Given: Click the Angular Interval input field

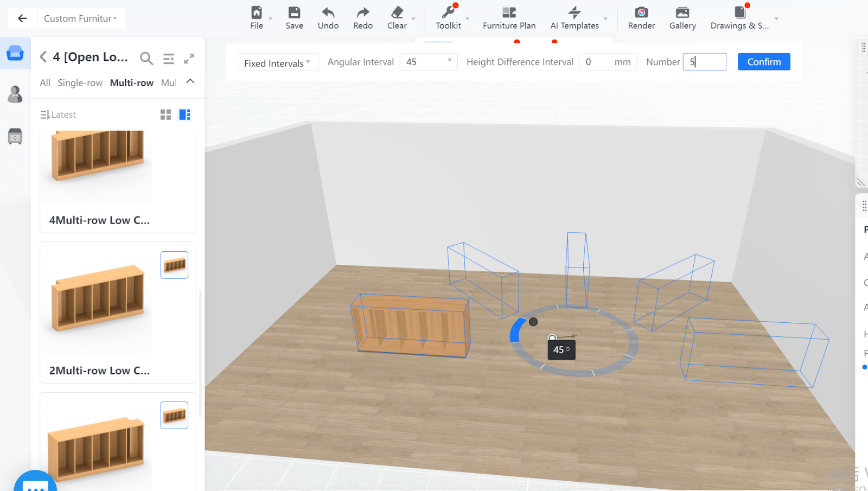Looking at the screenshot, I should (x=425, y=62).
